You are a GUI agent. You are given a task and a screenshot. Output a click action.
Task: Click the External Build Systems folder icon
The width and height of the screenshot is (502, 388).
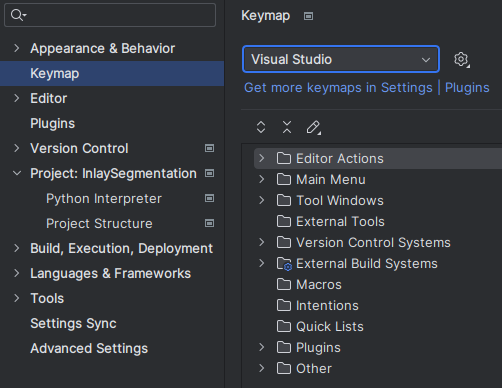coord(284,264)
